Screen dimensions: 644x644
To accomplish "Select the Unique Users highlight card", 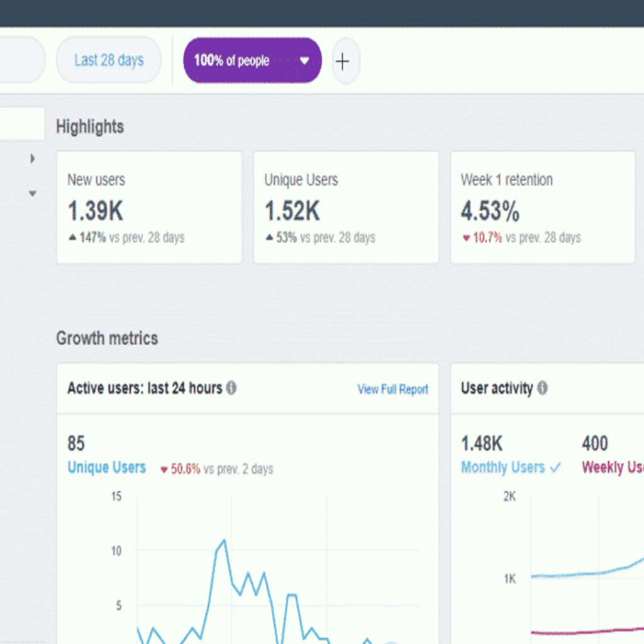I will [x=345, y=207].
